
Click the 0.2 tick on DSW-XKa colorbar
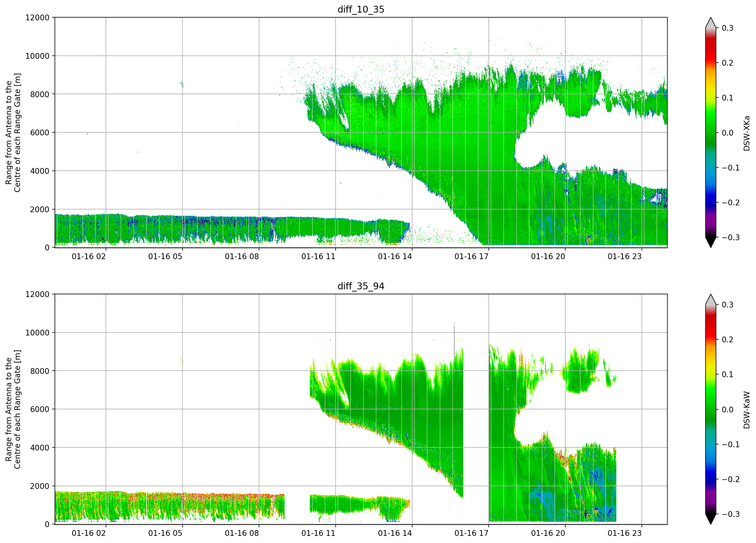pos(728,63)
